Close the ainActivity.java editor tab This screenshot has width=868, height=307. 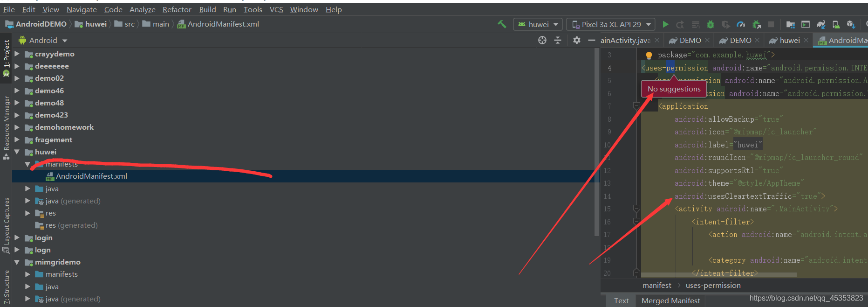657,41
